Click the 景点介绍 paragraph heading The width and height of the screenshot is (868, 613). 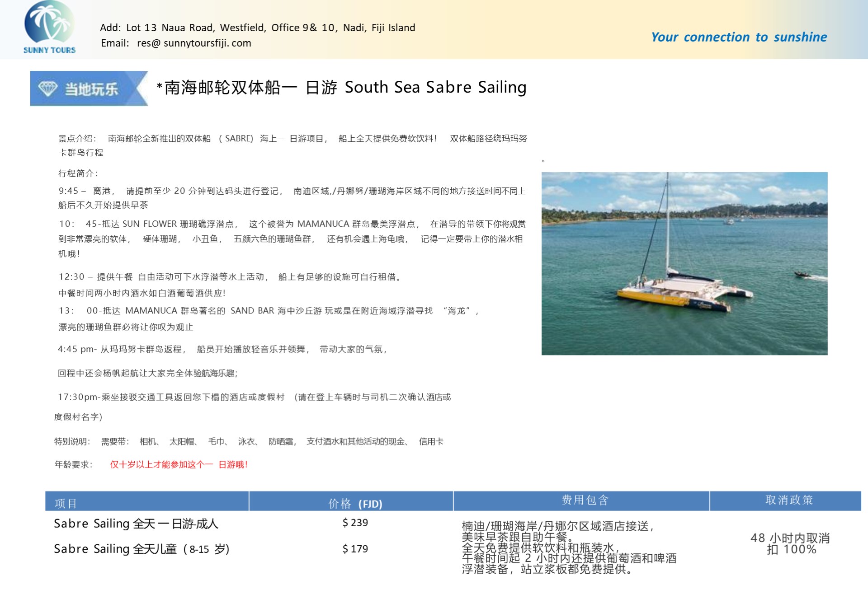pyautogui.click(x=77, y=139)
